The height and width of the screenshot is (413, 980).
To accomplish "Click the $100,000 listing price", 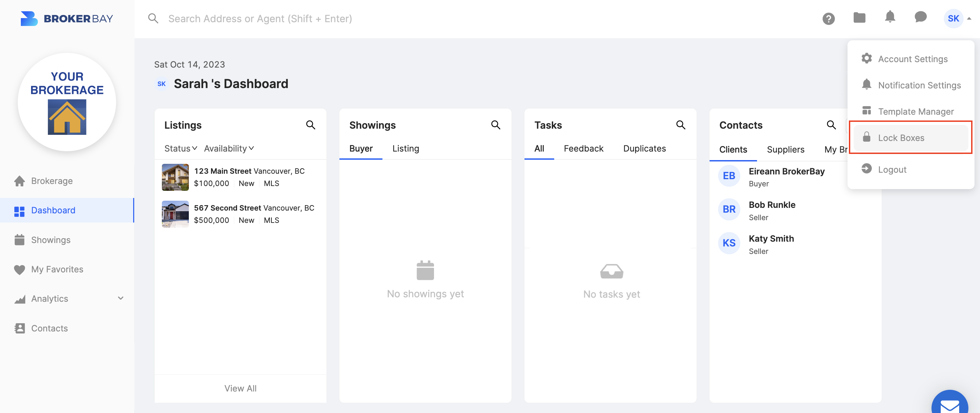I will click(211, 183).
